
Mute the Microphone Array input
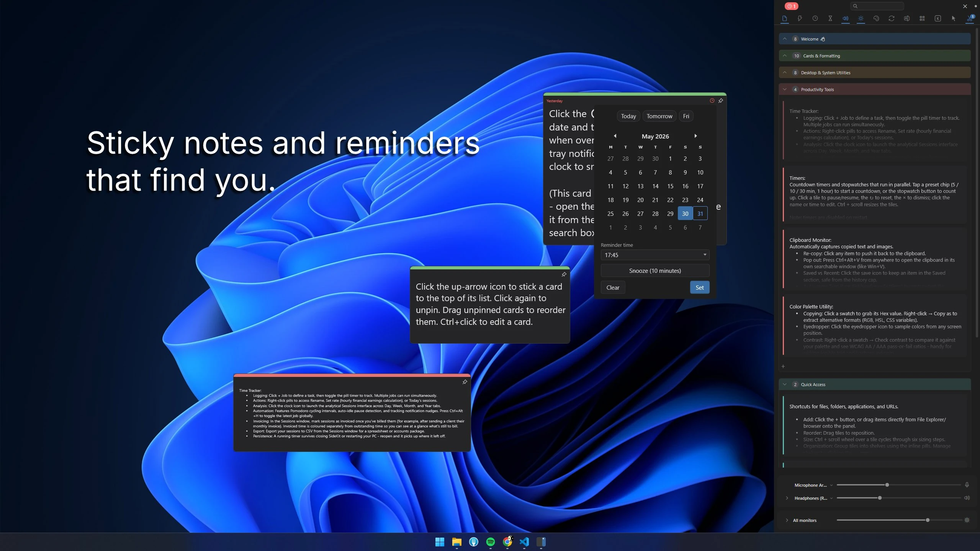967,485
